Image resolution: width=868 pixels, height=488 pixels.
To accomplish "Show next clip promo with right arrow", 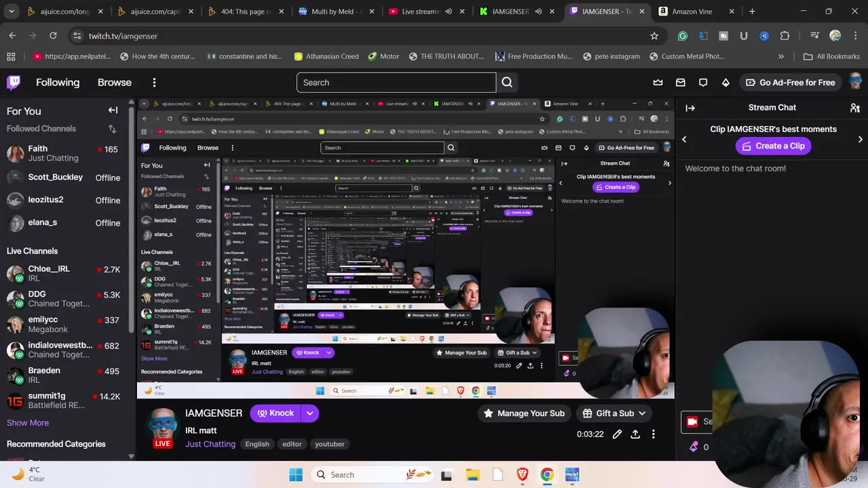I will pos(861,139).
